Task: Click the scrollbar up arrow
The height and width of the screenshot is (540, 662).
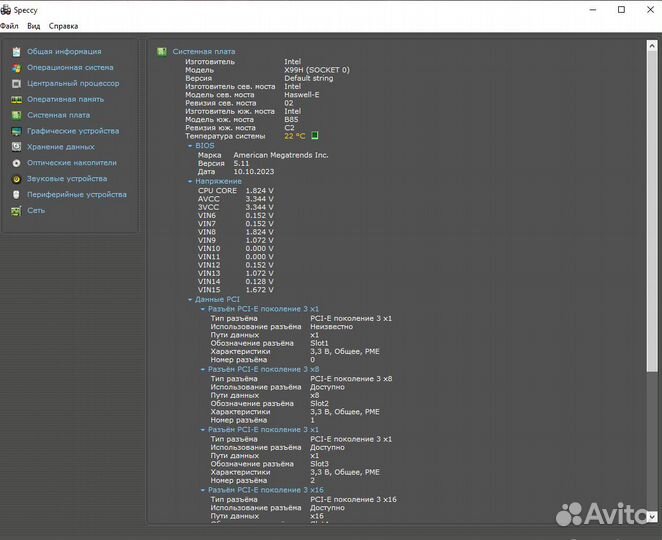Action: [652, 46]
